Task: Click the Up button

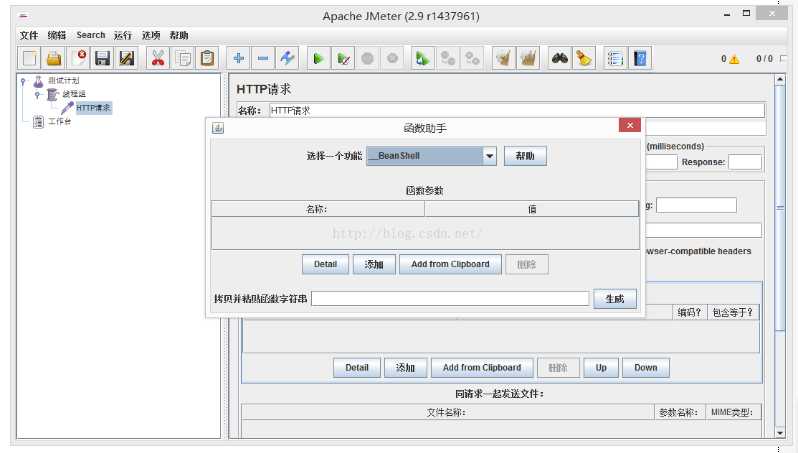Action: 601,367
